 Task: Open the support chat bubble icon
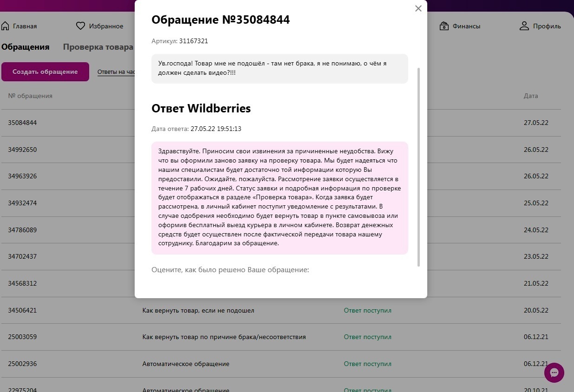(554, 372)
